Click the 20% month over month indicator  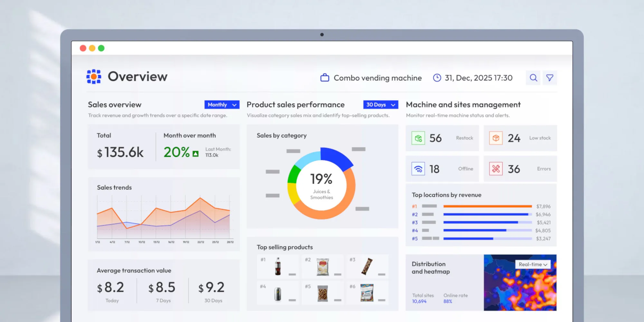tap(176, 151)
